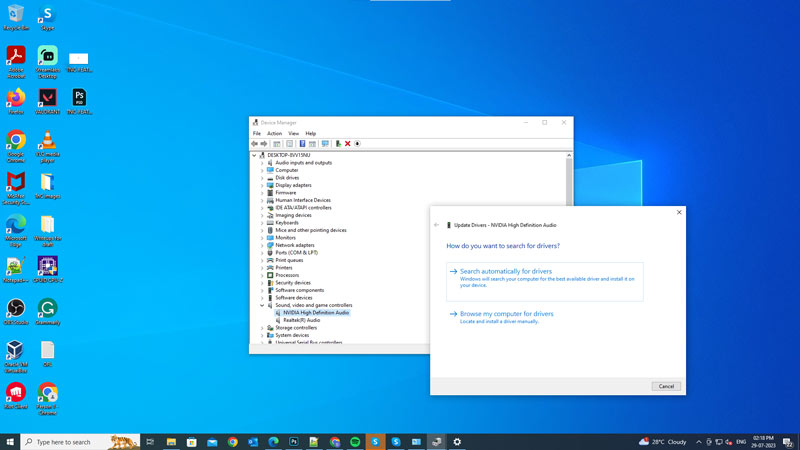Click the Cancel button in Update Drivers
This screenshot has width=800, height=450.
click(x=666, y=386)
